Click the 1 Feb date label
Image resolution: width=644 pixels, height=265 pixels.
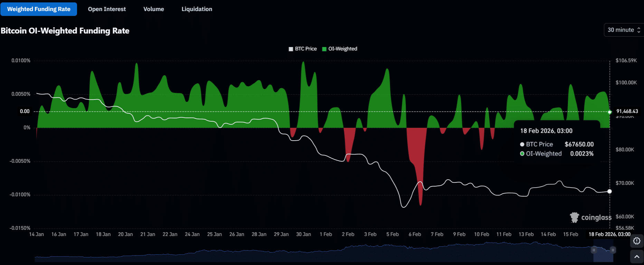pos(326,234)
